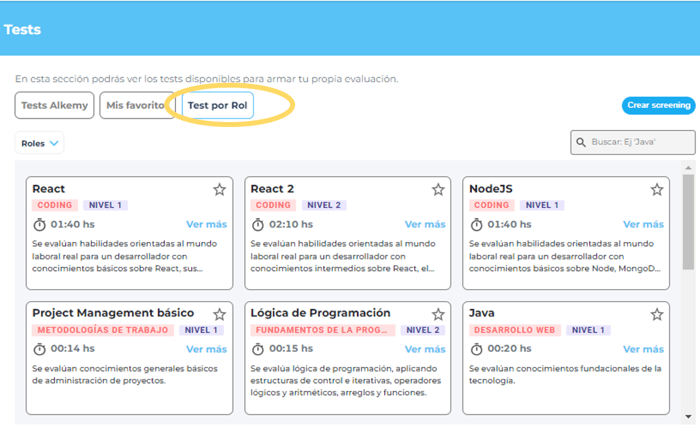Screen dimensions: 700x427
Task: Click the NodeJS card title
Action: (x=491, y=189)
